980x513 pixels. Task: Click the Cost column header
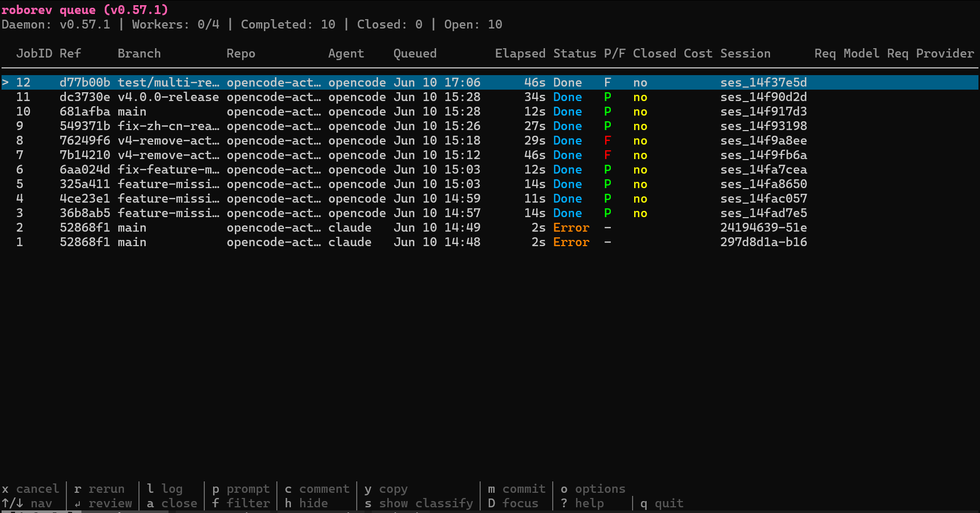point(698,53)
